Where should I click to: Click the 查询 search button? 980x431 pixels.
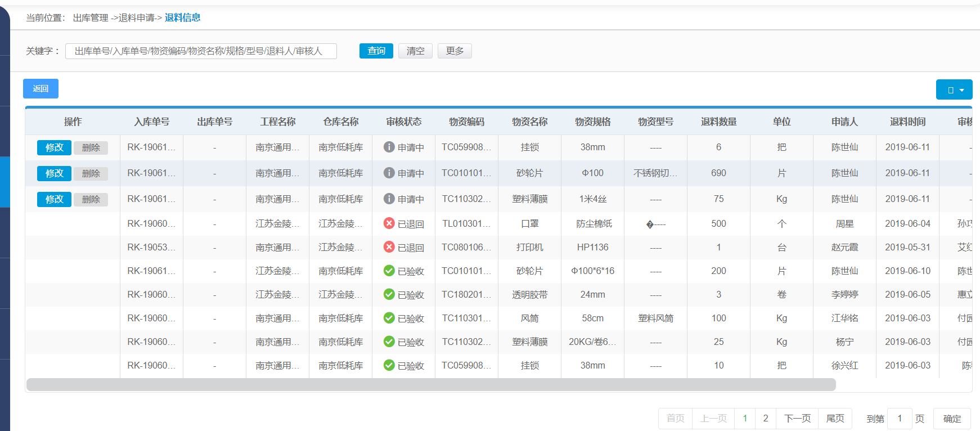pos(376,51)
